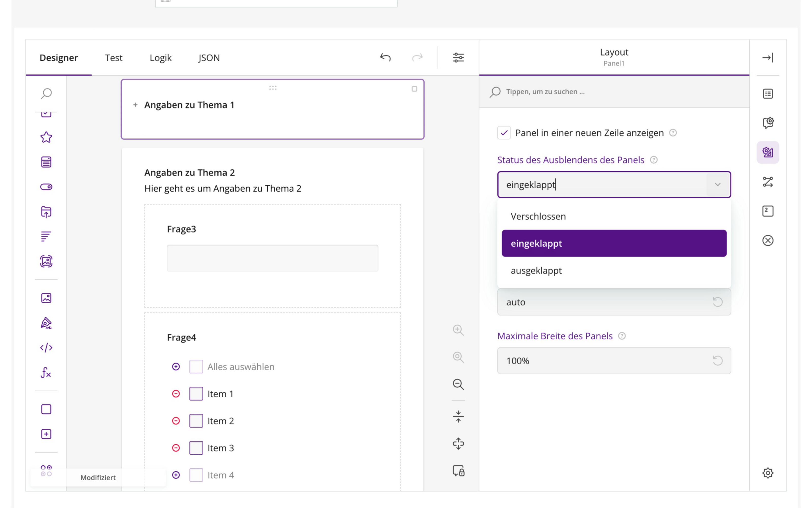The height and width of the screenshot is (508, 812).
Task: Click the property search field
Action: [x=614, y=92]
